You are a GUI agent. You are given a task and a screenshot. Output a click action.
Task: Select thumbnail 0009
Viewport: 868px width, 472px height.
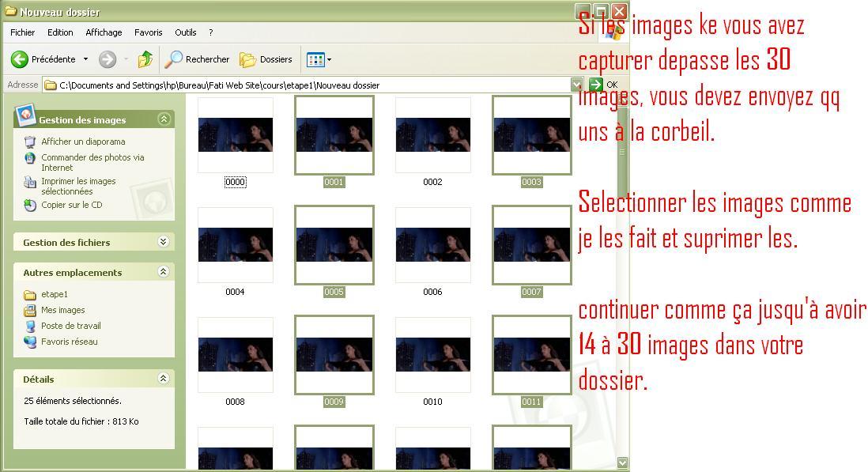tap(334, 355)
